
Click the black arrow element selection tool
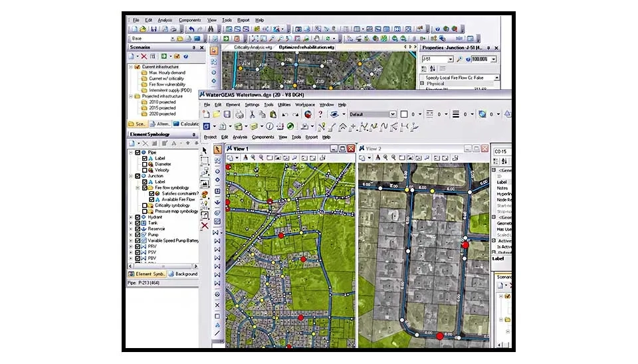click(x=205, y=150)
